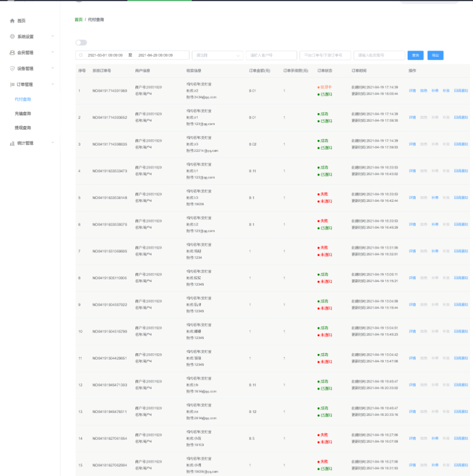Screen dimensions: 473x476
Task: Open the 充值查询 menu item
Action: (x=23, y=114)
